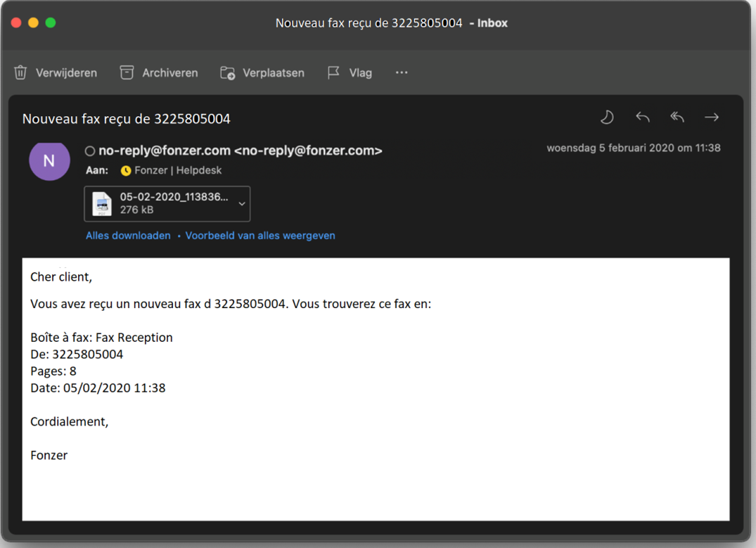The height and width of the screenshot is (548, 756).
Task: Click the Fonzer signature text
Action: pyautogui.click(x=49, y=455)
